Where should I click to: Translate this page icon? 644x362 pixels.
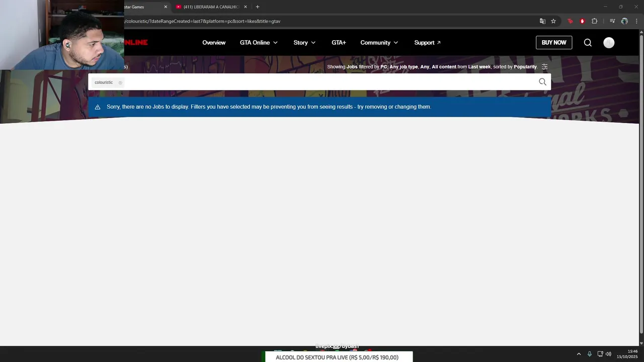pyautogui.click(x=542, y=21)
